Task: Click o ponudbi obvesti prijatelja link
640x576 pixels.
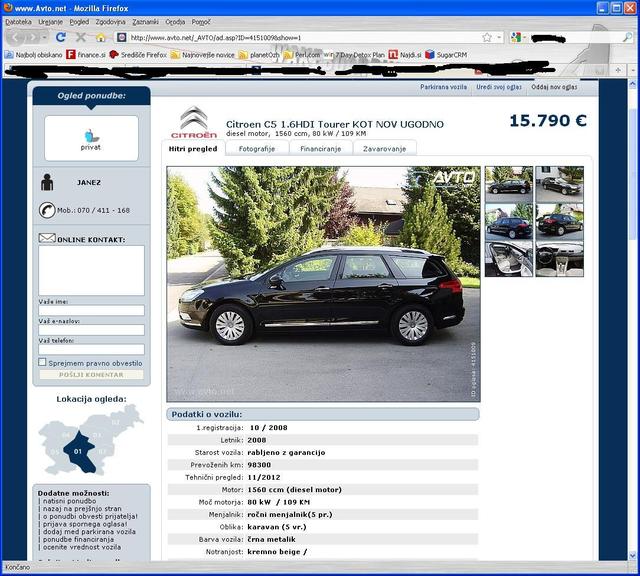Action: click(x=90, y=516)
